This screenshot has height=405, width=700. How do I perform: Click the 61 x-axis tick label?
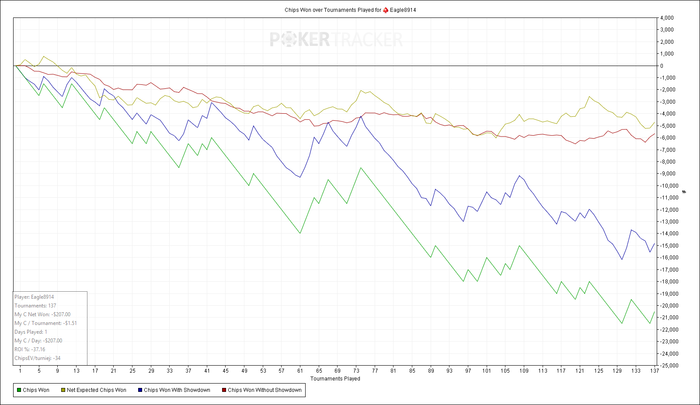(x=300, y=371)
